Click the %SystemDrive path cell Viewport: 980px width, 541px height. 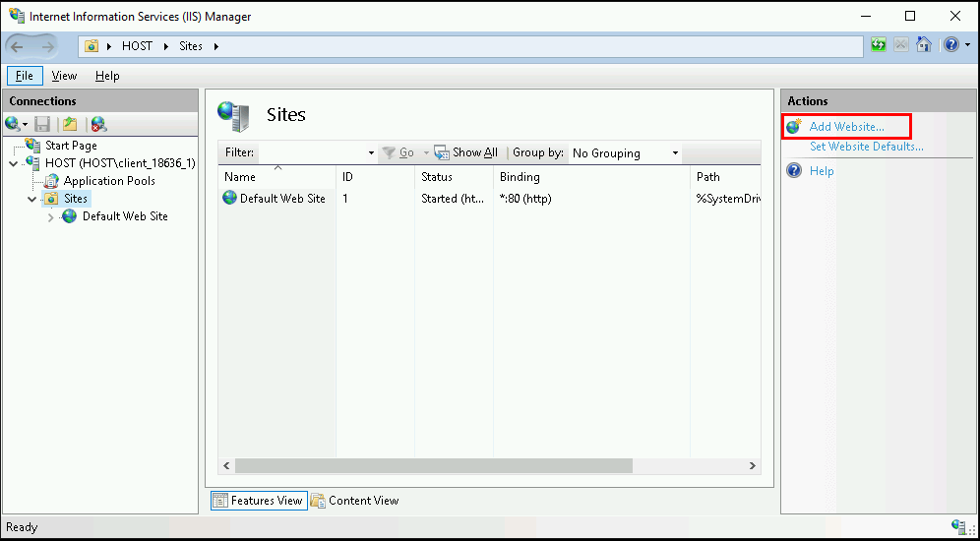[727, 199]
